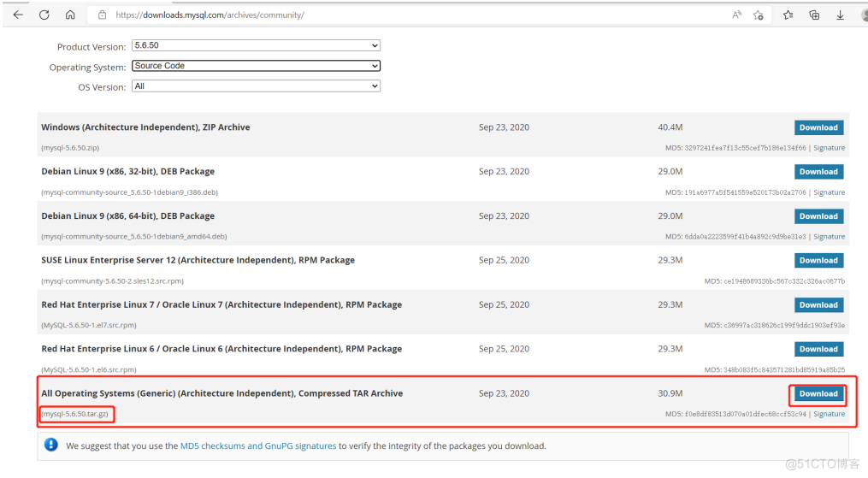The image size is (868, 478).
Task: Click file name MySQL-5.6.50-1.el7.src.rpm
Action: (89, 325)
